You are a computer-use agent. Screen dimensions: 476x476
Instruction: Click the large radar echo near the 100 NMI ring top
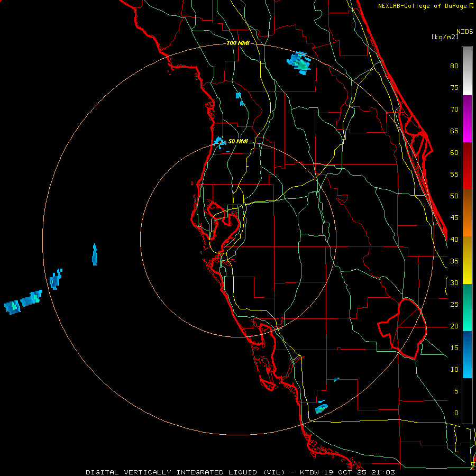[299, 63]
